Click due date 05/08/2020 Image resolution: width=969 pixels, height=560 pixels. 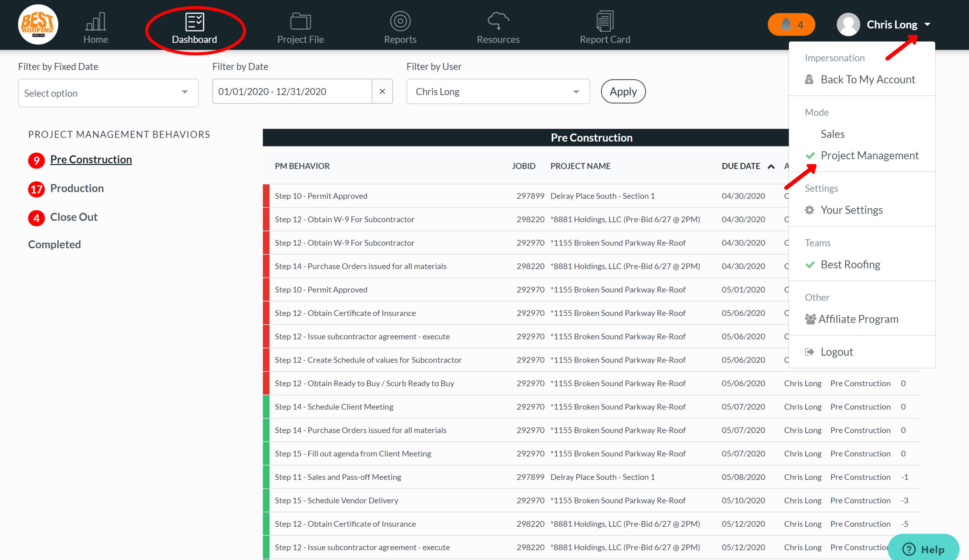click(x=743, y=477)
